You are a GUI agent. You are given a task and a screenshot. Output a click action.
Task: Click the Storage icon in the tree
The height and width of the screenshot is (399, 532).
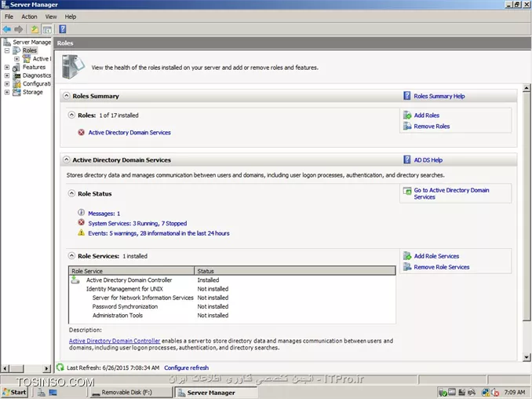[x=16, y=92]
